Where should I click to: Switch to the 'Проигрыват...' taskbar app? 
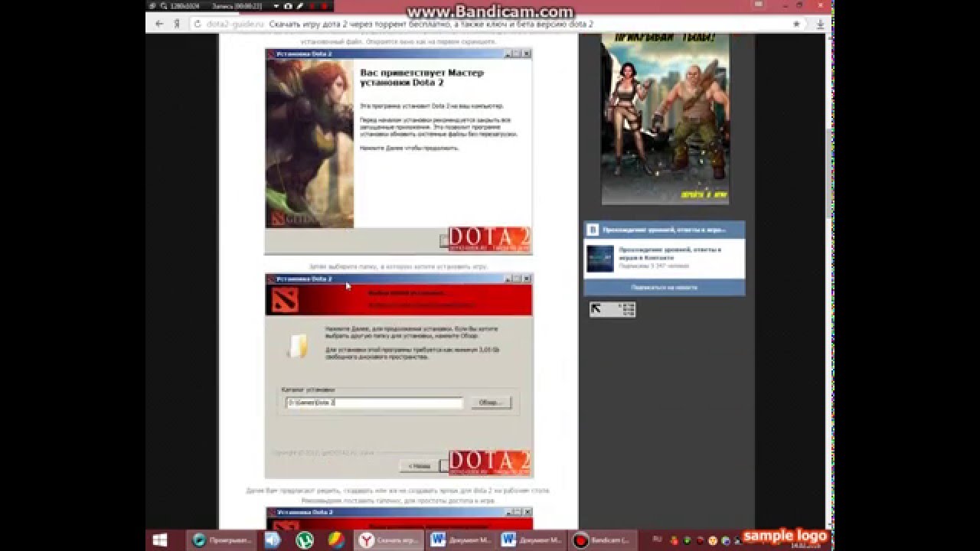pyautogui.click(x=223, y=540)
